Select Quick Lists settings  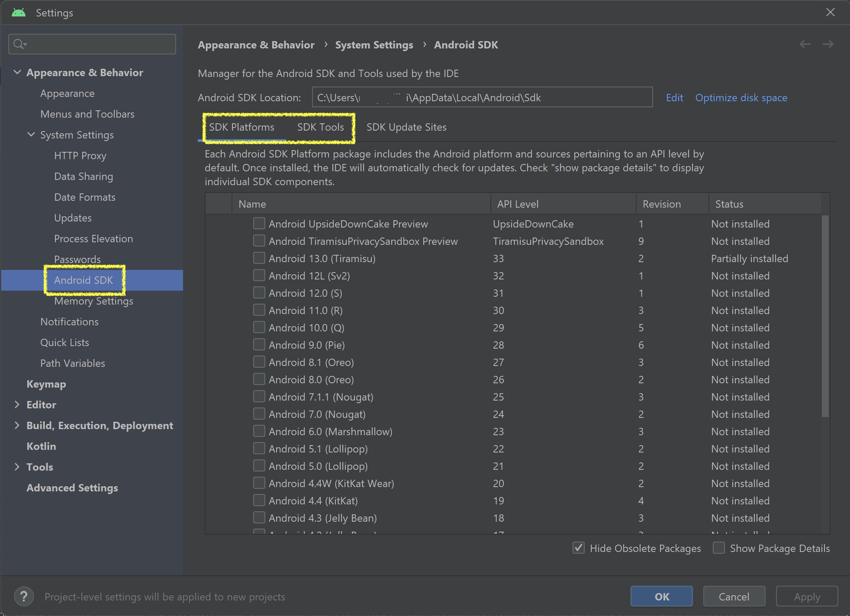coord(64,343)
